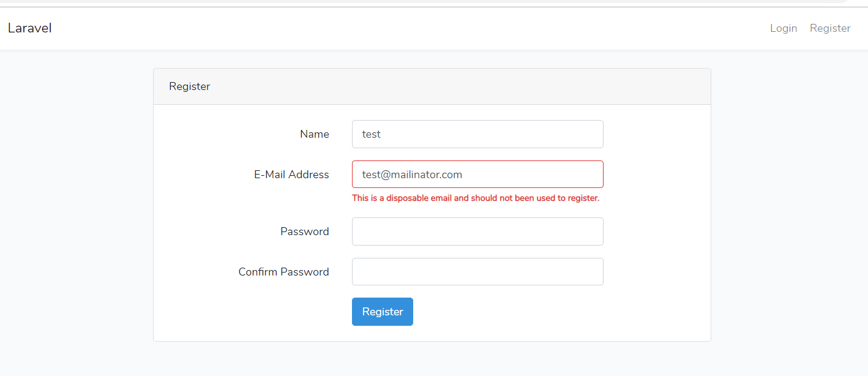
Task: Focus the Name input field
Action: [x=477, y=134]
